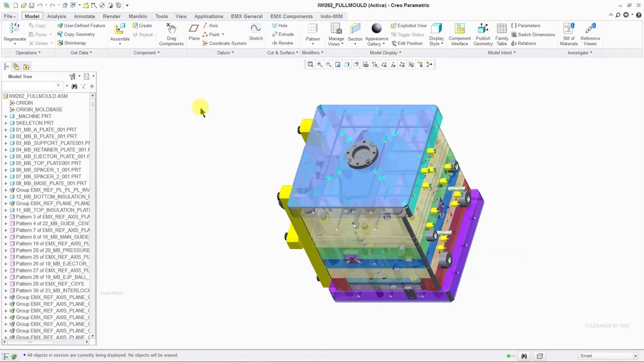Open the Get Data group dropdown
Screen dimensions: 644x362
pyautogui.click(x=81, y=53)
